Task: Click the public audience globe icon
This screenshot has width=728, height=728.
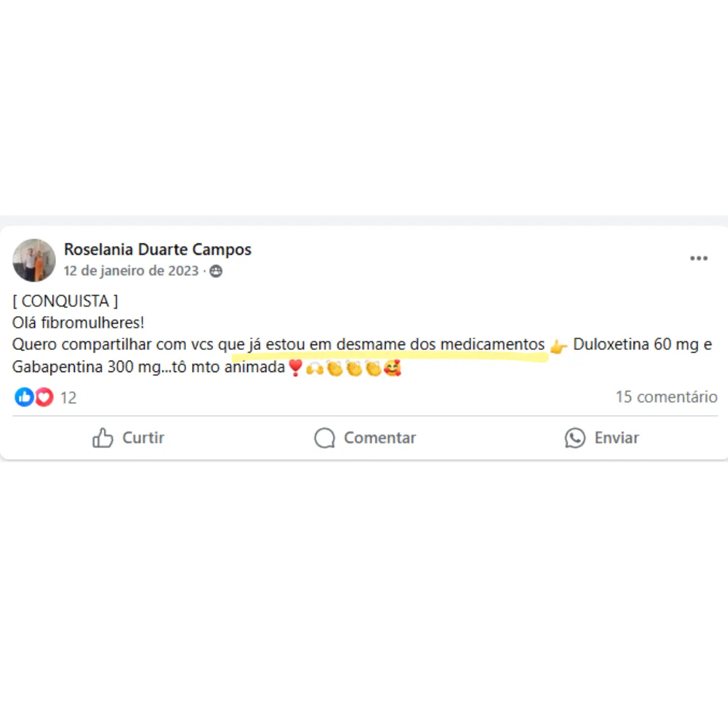Action: (216, 271)
